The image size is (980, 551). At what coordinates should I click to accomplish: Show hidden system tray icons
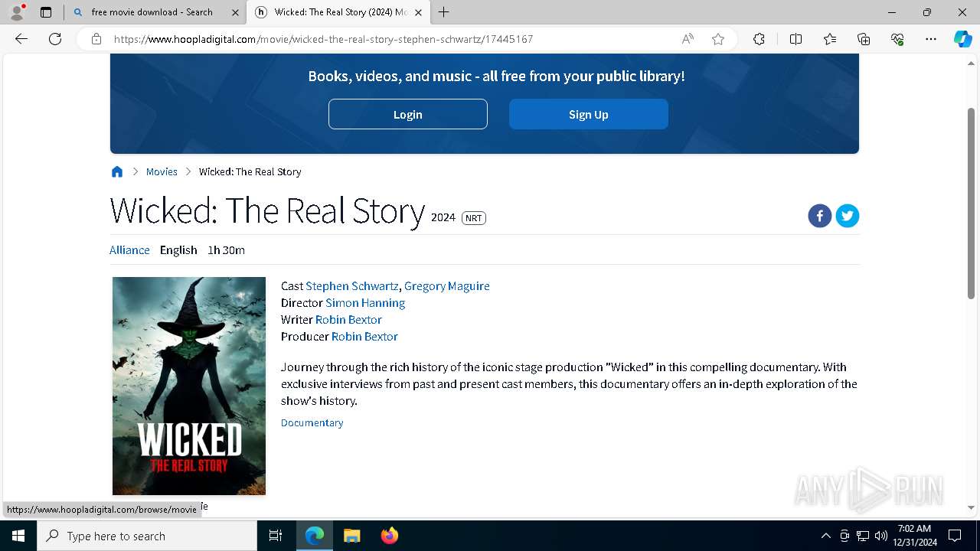[x=825, y=536]
